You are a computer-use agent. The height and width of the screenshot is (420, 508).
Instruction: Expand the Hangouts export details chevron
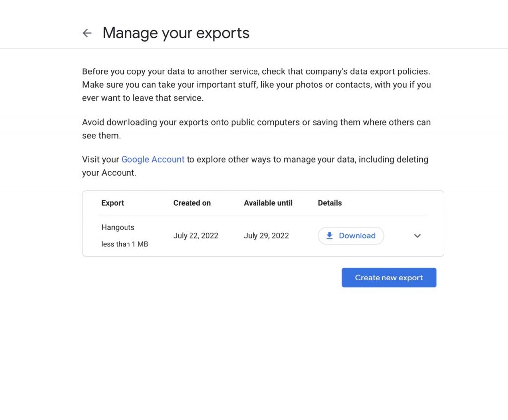(x=417, y=236)
